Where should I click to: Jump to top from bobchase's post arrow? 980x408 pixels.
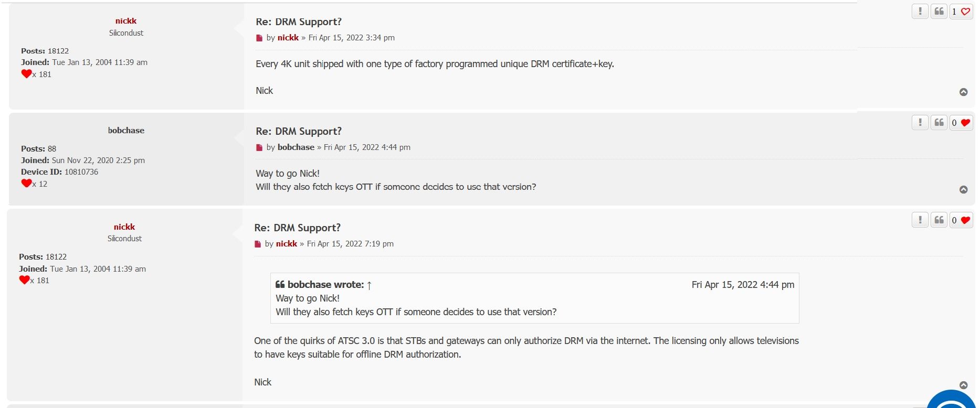pos(964,189)
